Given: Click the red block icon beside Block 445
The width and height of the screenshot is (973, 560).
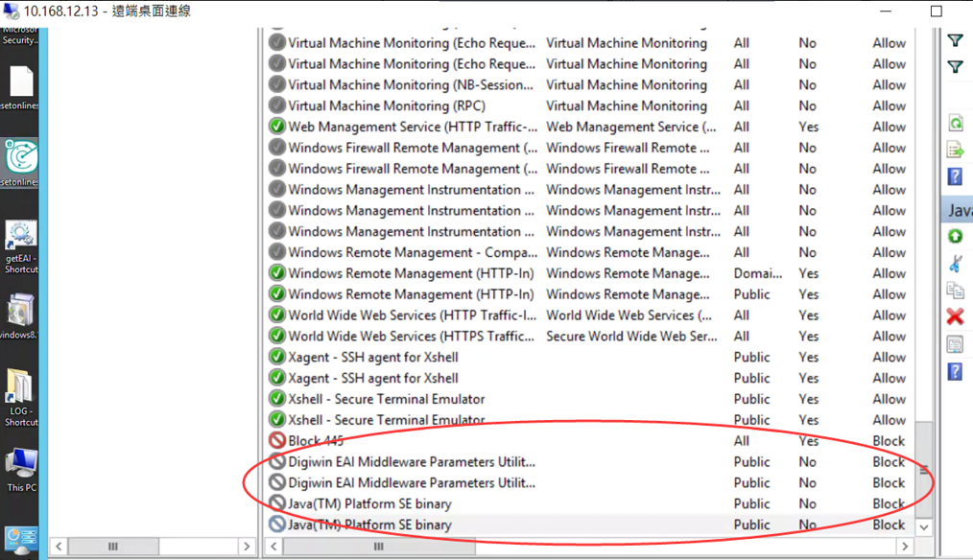Looking at the screenshot, I should (x=277, y=441).
